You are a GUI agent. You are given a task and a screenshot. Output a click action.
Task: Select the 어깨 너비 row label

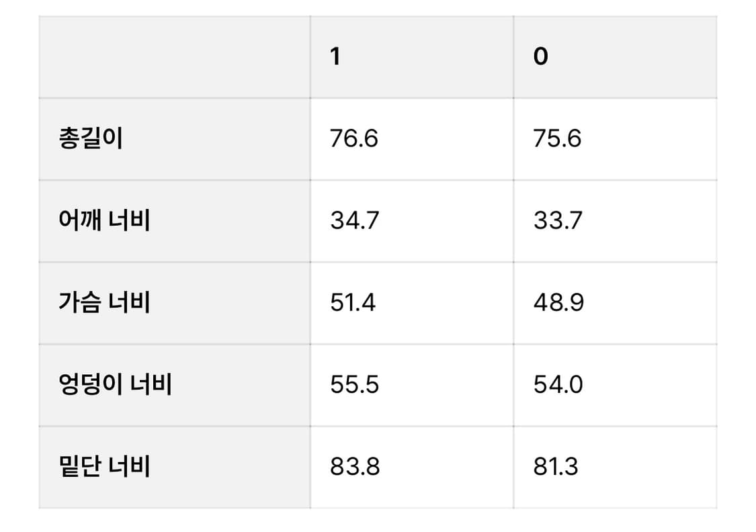click(104, 221)
